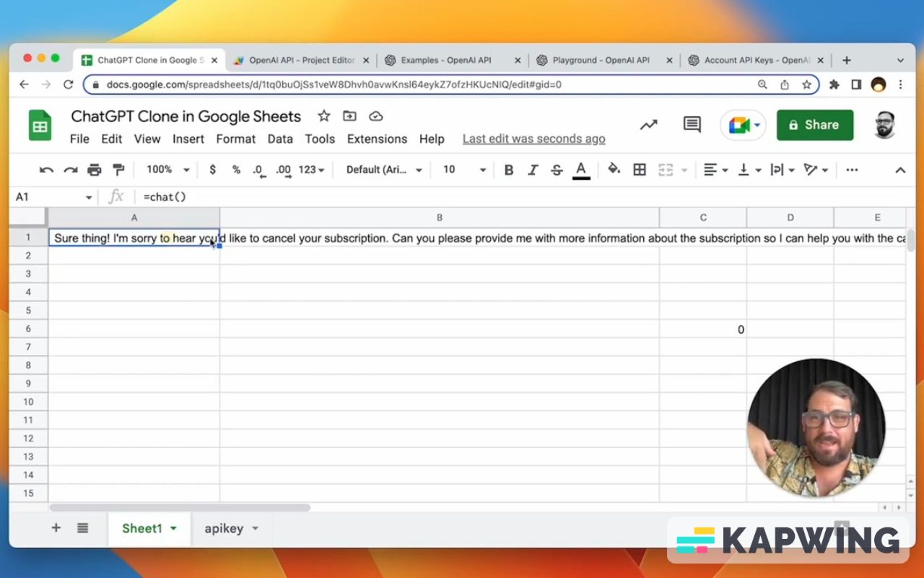The width and height of the screenshot is (924, 578).
Task: Click the green Share button
Action: (x=815, y=125)
